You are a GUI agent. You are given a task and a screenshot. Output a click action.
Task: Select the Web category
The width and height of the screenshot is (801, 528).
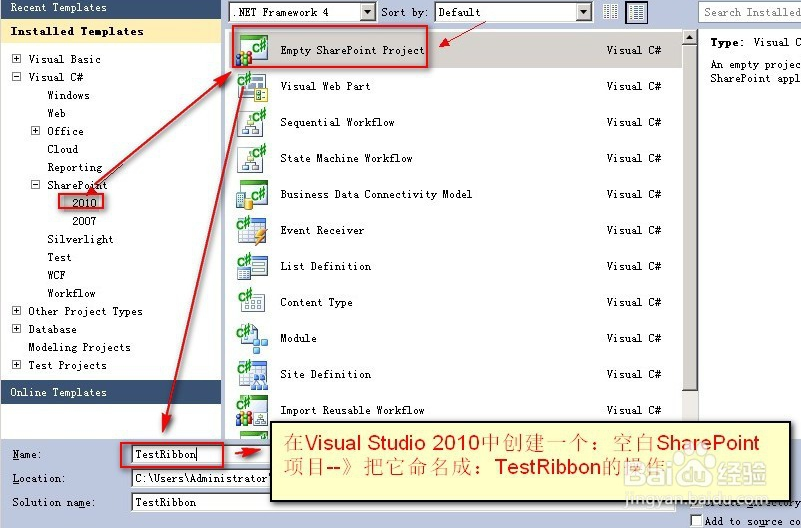[56, 113]
